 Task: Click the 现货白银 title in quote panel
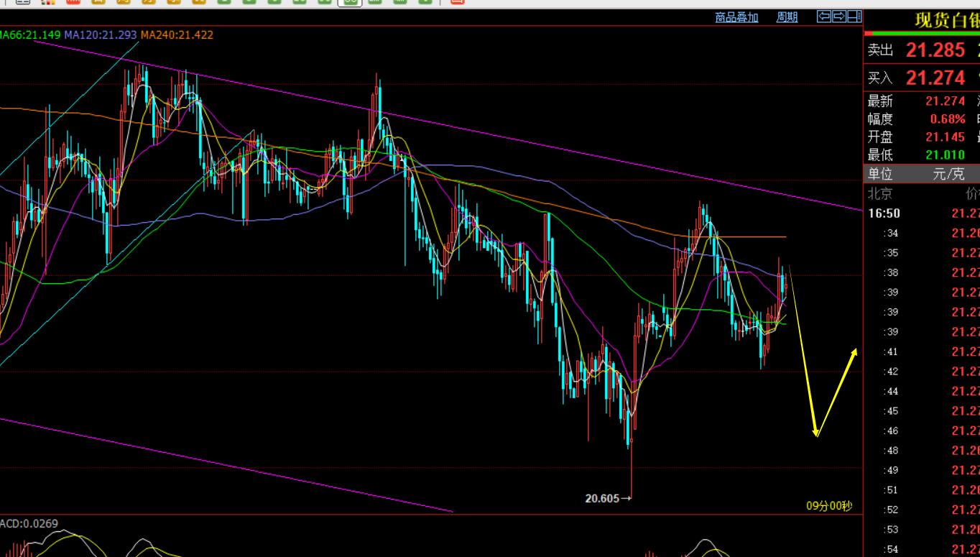(x=947, y=21)
